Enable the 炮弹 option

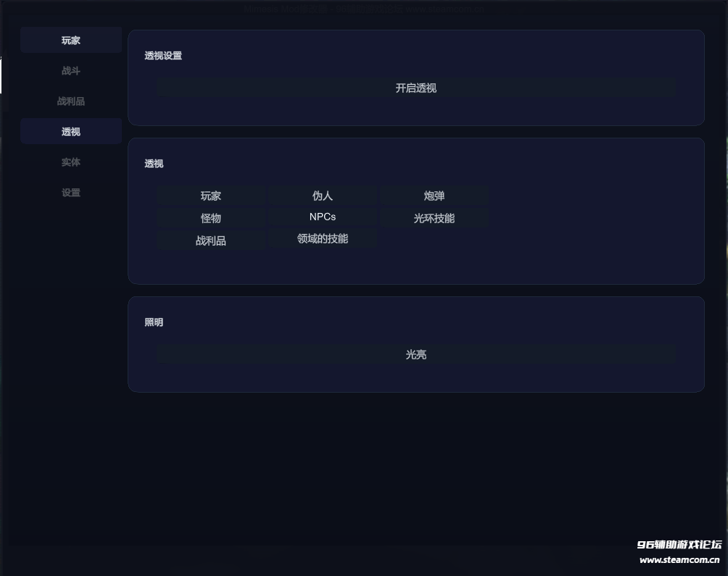pos(434,196)
